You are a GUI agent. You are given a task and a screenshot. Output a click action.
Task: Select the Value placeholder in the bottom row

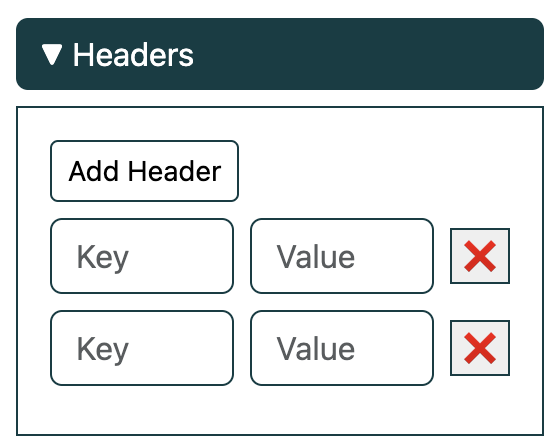coord(316,348)
